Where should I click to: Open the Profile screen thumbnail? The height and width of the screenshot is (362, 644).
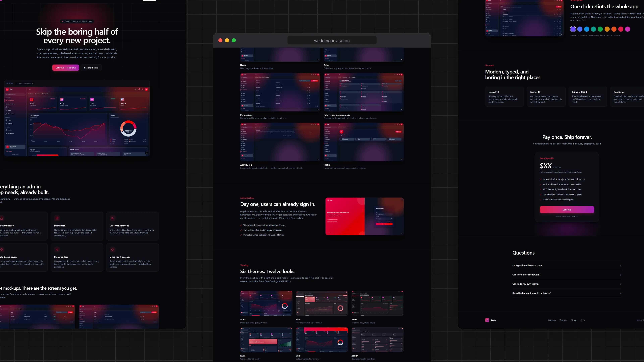[364, 142]
